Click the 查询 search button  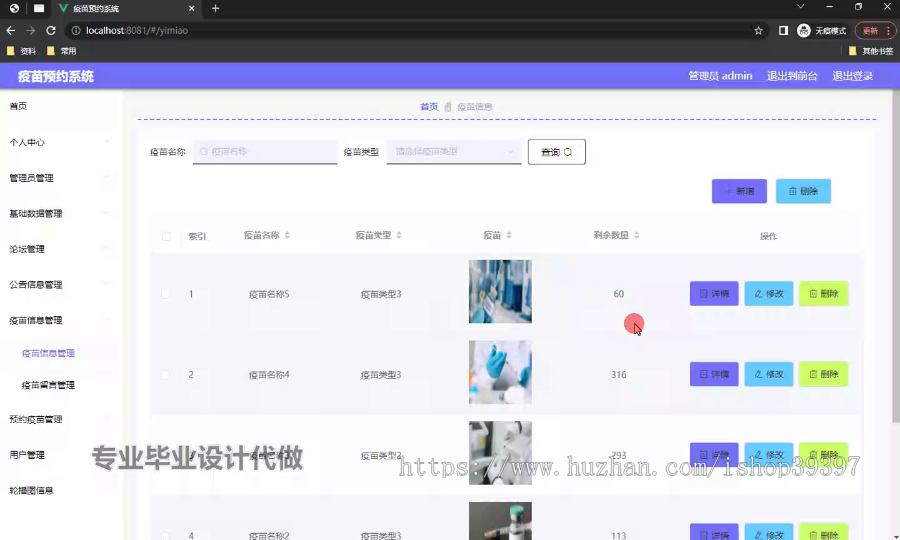tap(557, 152)
